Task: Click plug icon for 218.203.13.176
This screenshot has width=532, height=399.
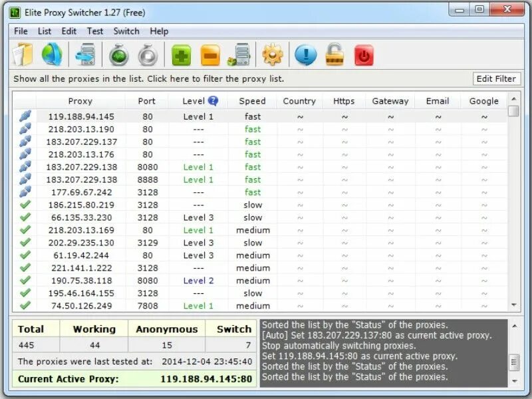Action: (25, 154)
